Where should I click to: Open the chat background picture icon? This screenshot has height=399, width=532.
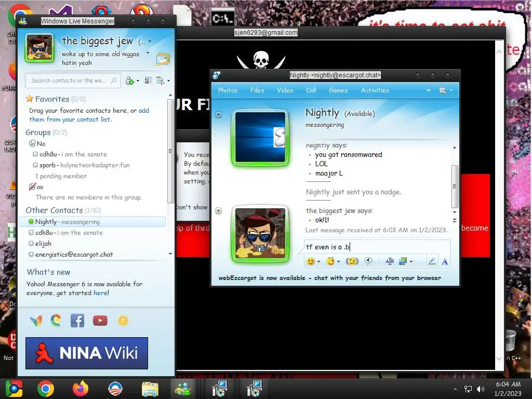tap(403, 261)
